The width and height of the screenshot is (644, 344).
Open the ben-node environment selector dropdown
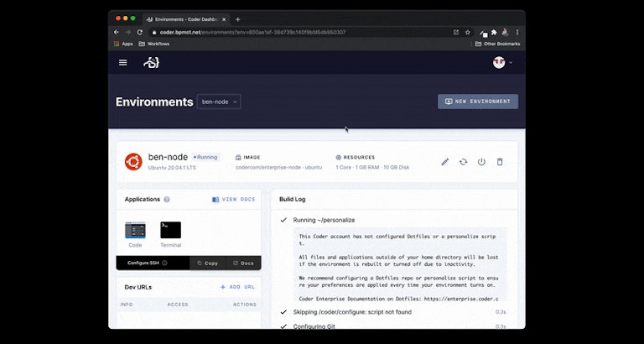(219, 102)
